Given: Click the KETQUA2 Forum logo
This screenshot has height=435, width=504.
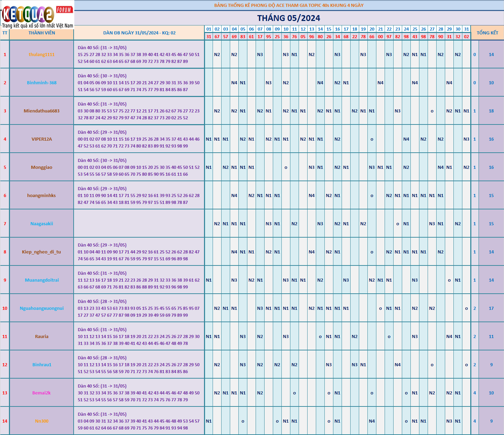Looking at the screenshot, I should pyautogui.click(x=37, y=15).
